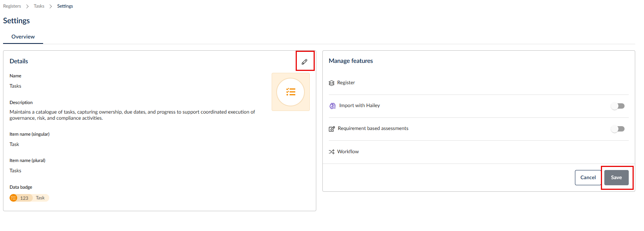644x231 pixels.
Task: Click the Requirement based assessments edit icon
Action: point(332,129)
